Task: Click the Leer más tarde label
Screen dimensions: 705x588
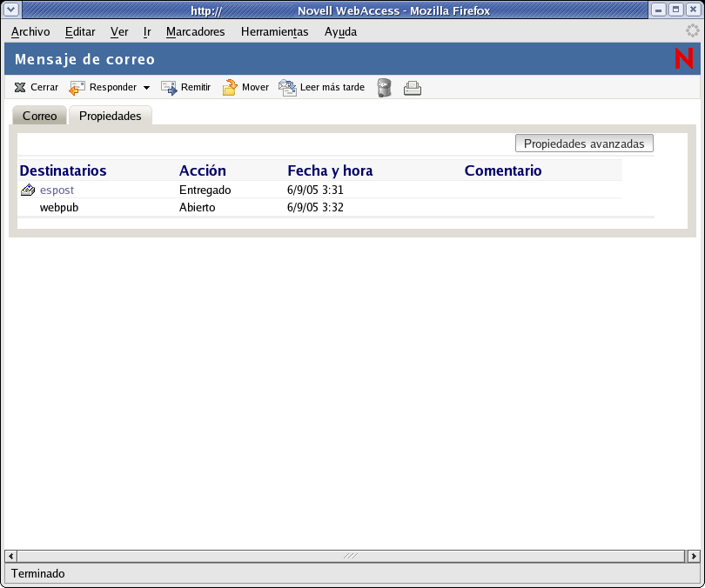Action: (x=332, y=87)
